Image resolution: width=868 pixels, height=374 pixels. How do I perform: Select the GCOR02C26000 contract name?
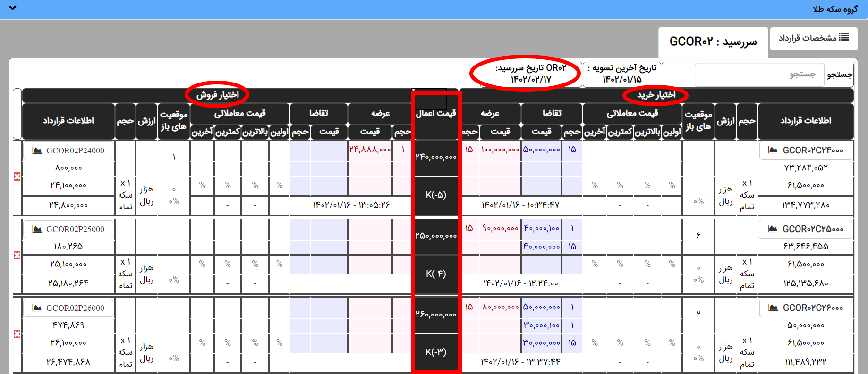click(x=813, y=308)
